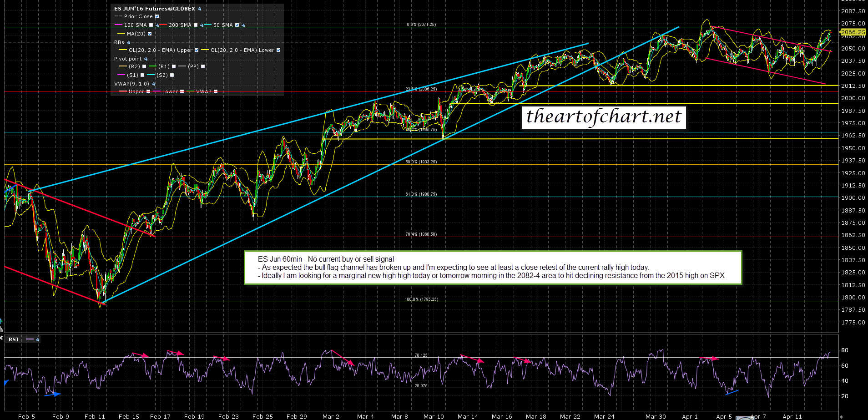Open the 50 SMA settings wrench
The image size is (868, 420).
243,25
